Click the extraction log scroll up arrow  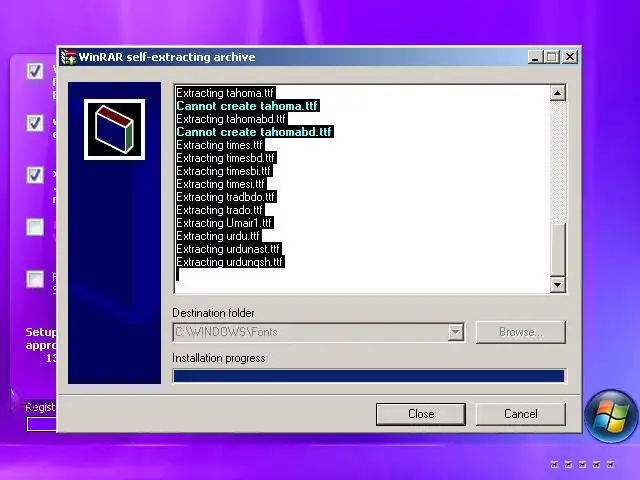tap(558, 93)
